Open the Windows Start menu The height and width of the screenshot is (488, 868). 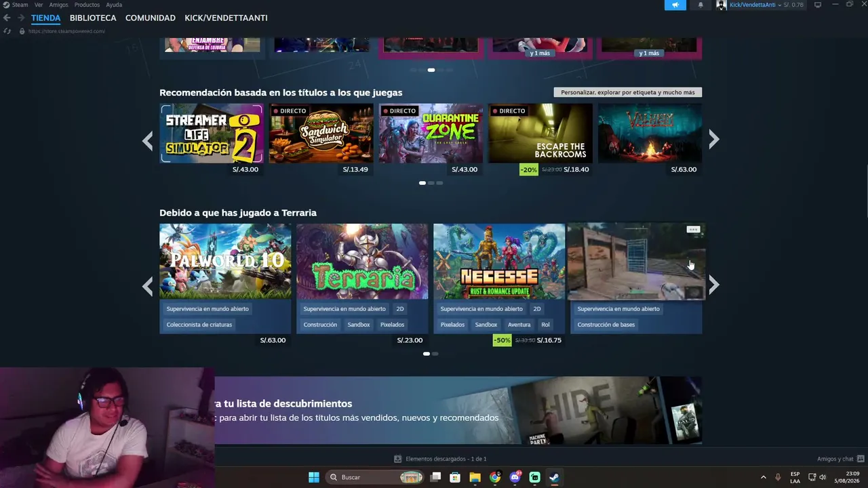[x=314, y=477]
